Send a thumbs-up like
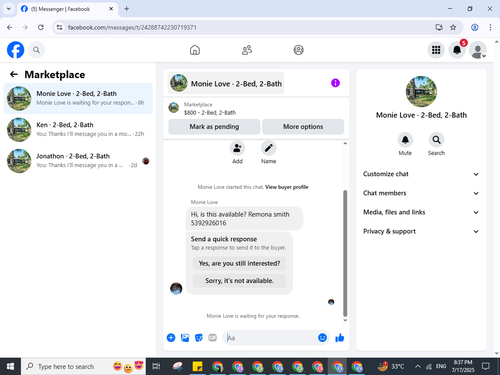Viewport: 500px width, 375px height. (340, 338)
